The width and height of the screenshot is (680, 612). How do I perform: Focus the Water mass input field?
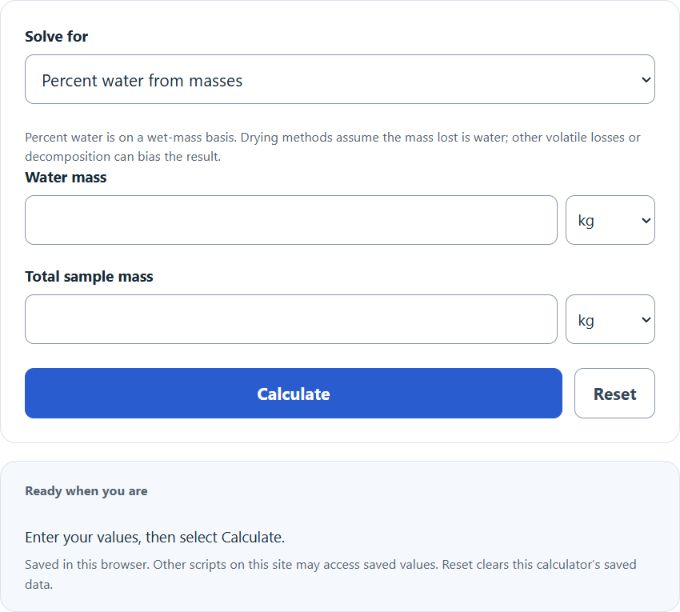pyautogui.click(x=291, y=220)
